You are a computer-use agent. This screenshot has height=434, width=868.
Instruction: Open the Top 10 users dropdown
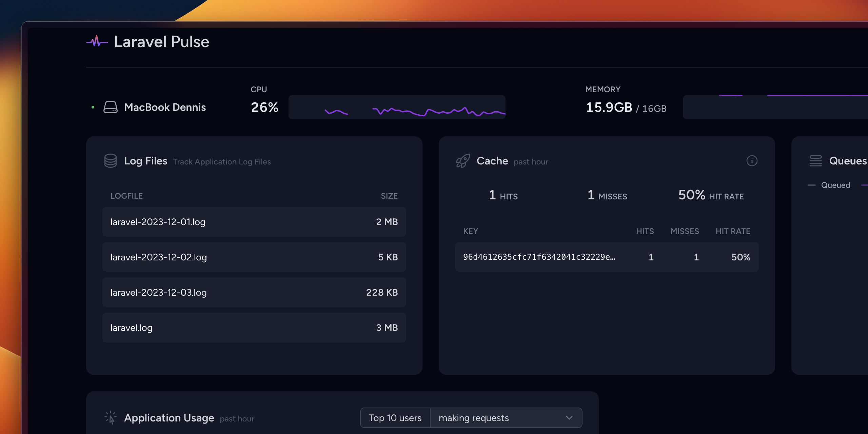point(395,417)
